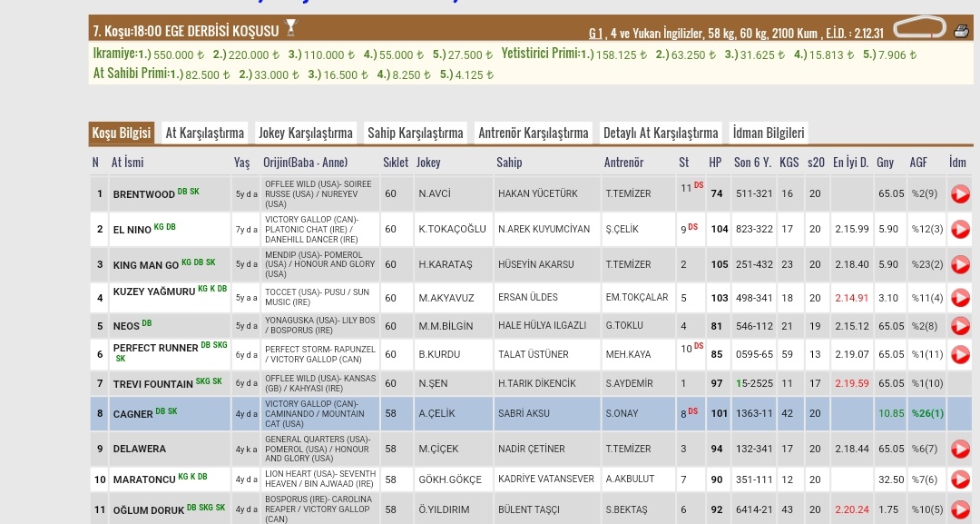Open owner HAKAN YÜCETÜRK page
This screenshot has width=980, height=524.
(537, 193)
